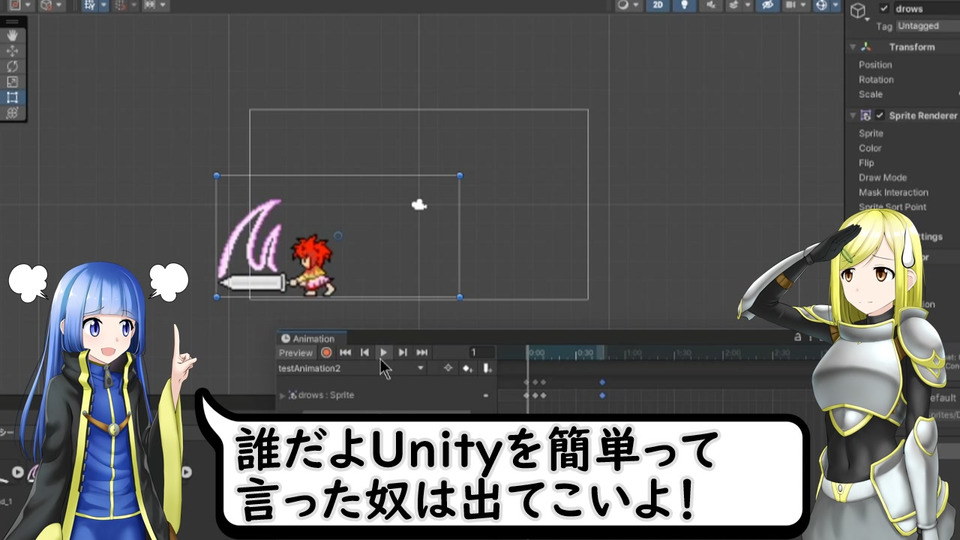Click the Color property label
Image resolution: width=960 pixels, height=540 pixels.
coord(870,148)
